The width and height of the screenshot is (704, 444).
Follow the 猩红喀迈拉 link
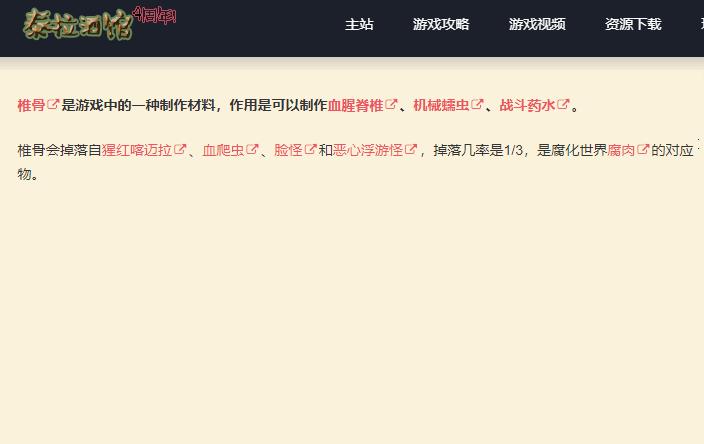click(136, 150)
